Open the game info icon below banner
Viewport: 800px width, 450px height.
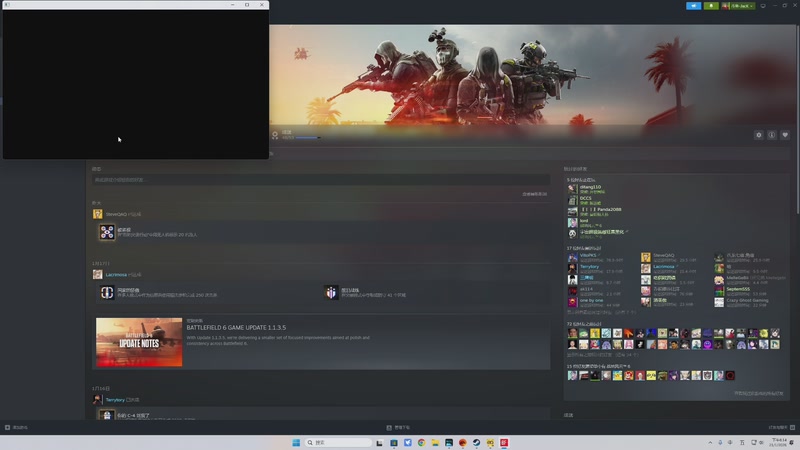tap(772, 135)
